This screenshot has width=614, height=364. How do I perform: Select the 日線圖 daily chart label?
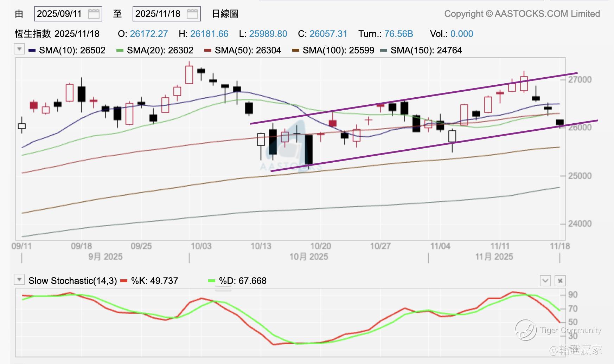coord(225,14)
